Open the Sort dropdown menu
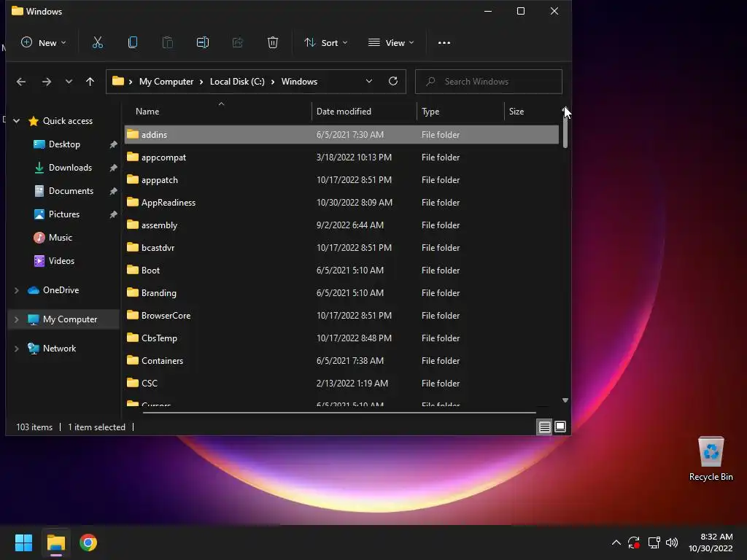747x560 pixels. [x=326, y=43]
